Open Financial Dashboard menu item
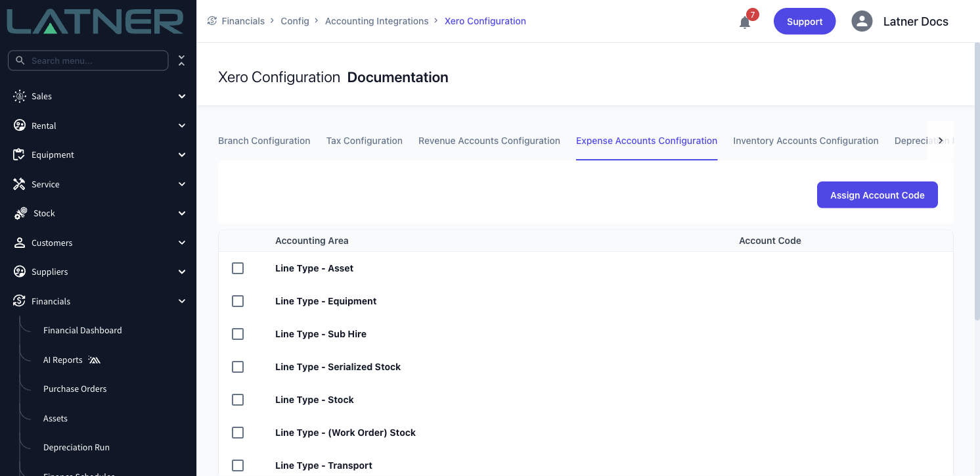 (83, 330)
